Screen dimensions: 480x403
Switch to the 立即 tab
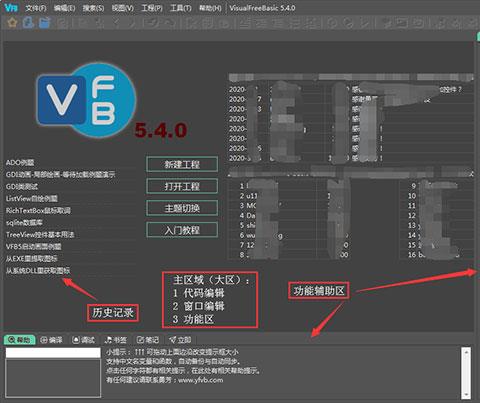point(180,340)
